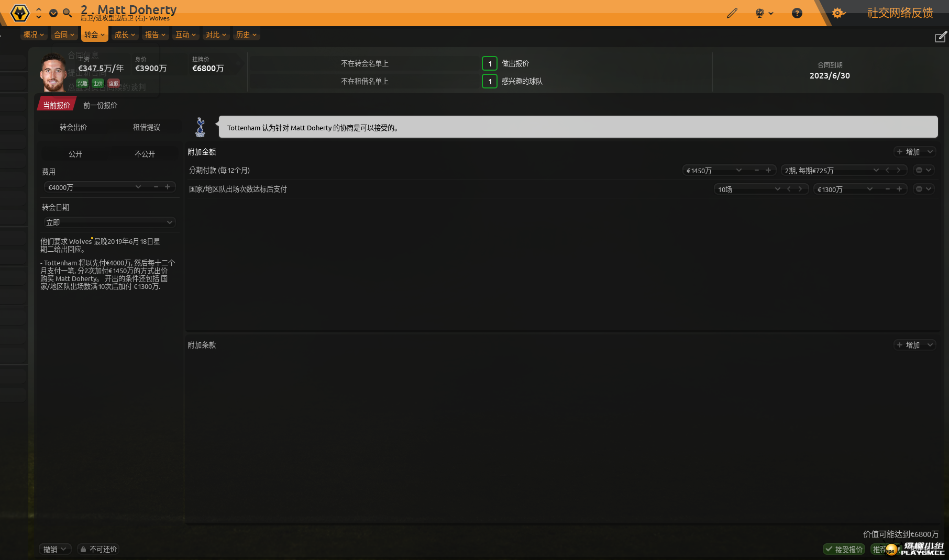Open the 立即 transfer date dropdown
This screenshot has height=560, width=949.
109,222
